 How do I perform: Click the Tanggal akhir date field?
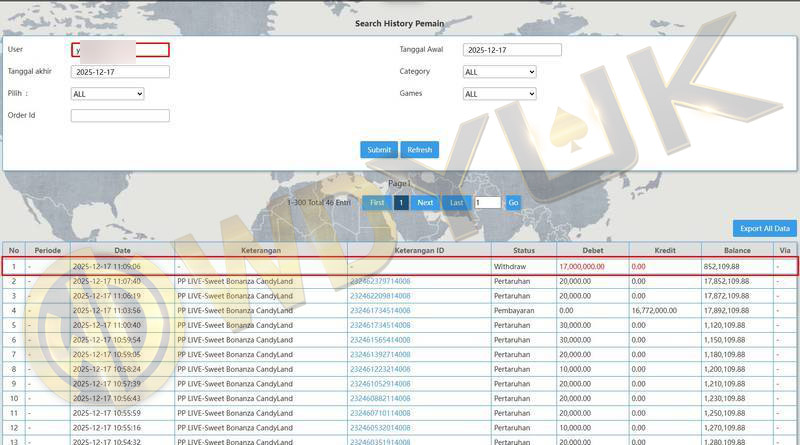tap(120, 72)
